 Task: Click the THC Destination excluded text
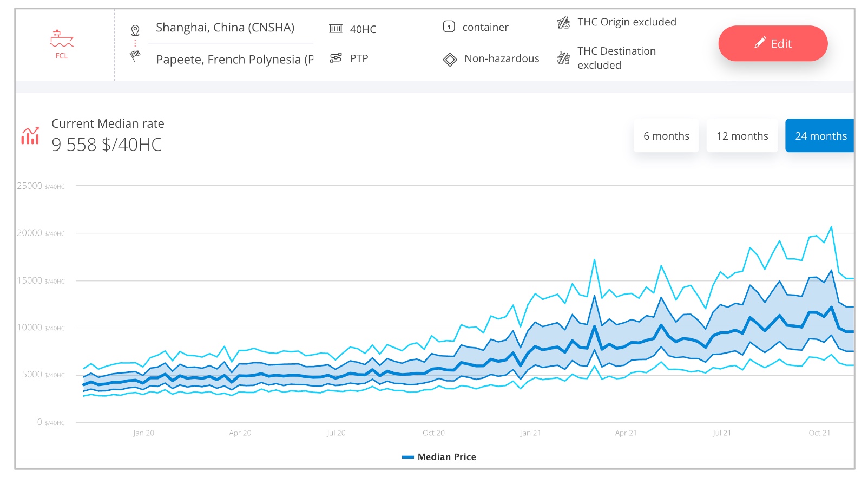point(616,58)
